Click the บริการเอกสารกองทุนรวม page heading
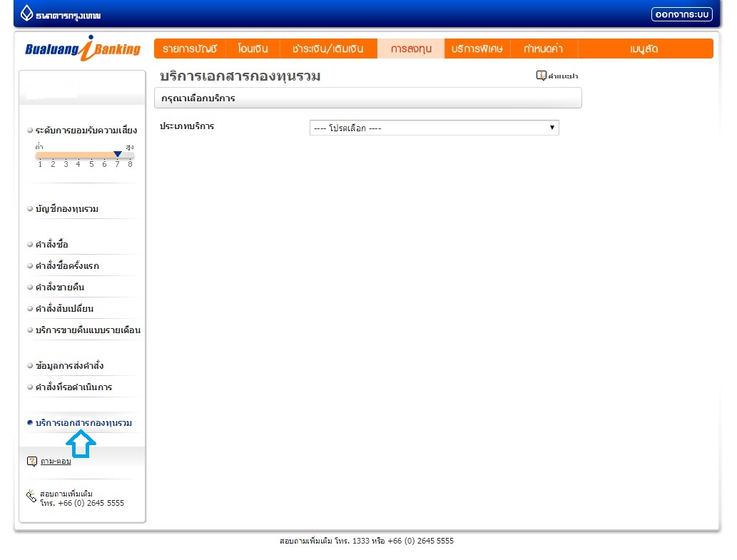 click(240, 76)
